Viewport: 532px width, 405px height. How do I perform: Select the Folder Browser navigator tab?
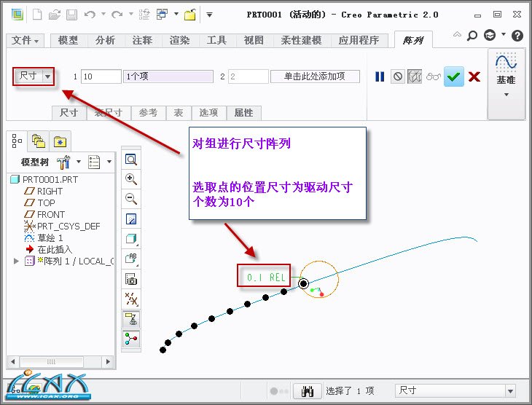click(39, 141)
